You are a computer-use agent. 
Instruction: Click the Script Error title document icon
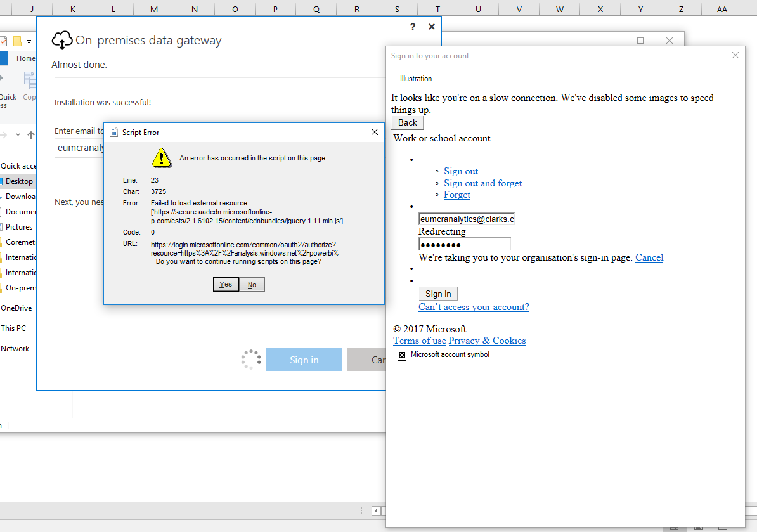tap(114, 133)
